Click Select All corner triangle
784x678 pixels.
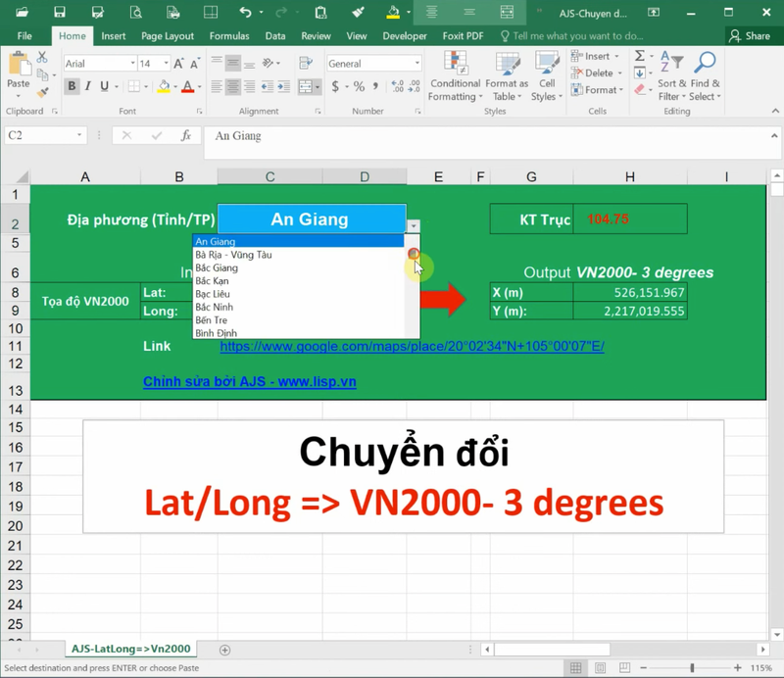(21, 177)
